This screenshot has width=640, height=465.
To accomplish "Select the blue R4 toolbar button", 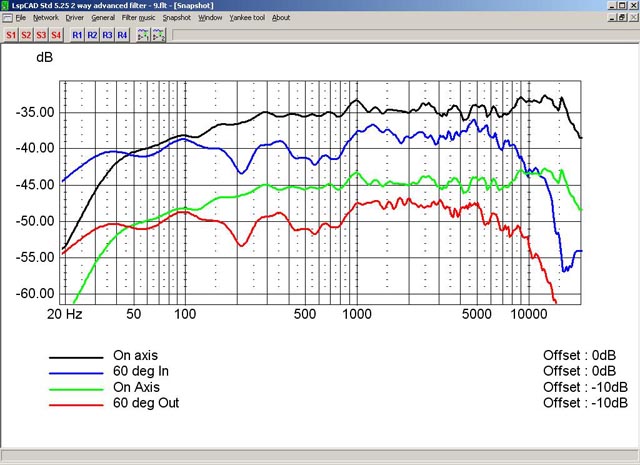I will click(122, 35).
